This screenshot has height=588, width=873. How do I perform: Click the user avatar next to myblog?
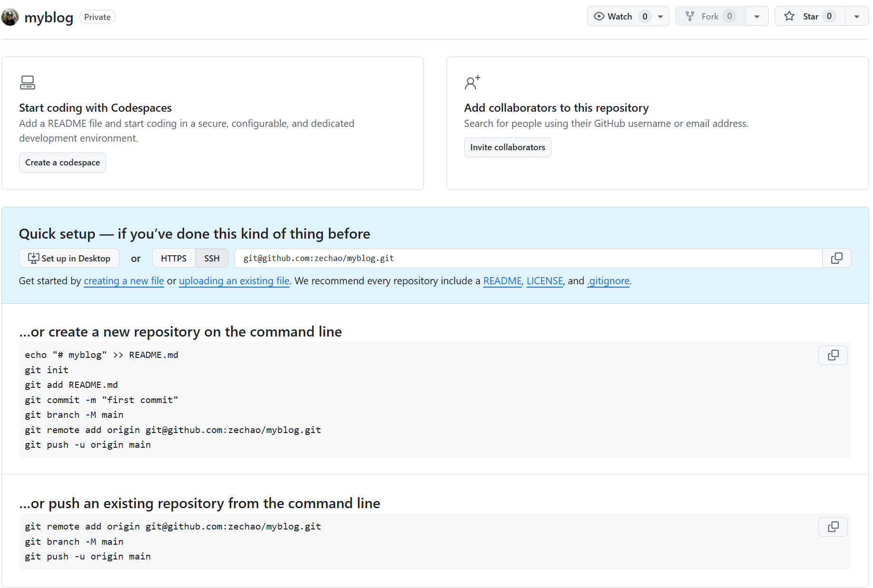coord(10,17)
